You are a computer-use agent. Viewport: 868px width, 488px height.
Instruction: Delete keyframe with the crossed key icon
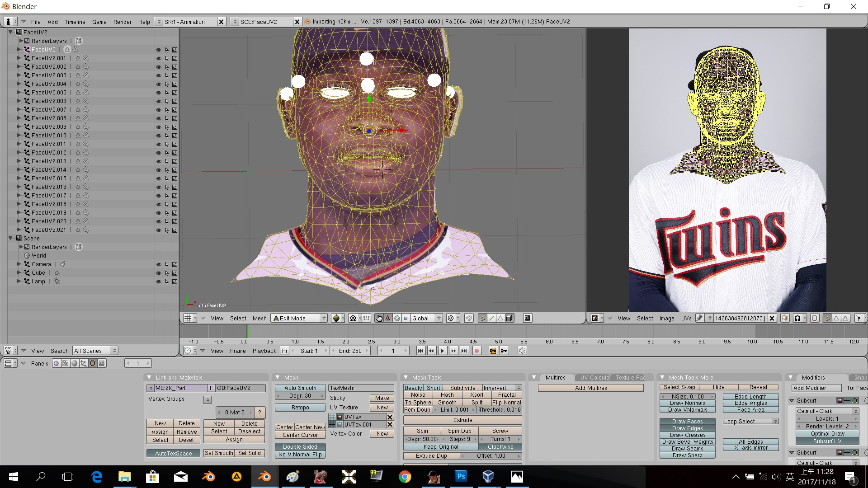(x=504, y=351)
